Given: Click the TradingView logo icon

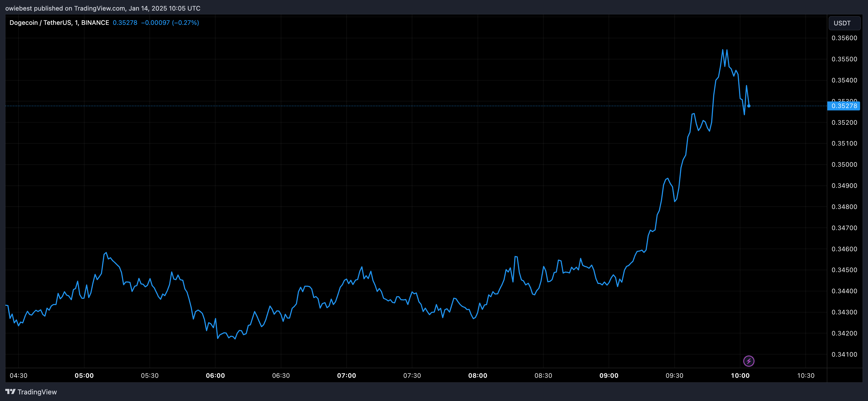Looking at the screenshot, I should 11,391.
